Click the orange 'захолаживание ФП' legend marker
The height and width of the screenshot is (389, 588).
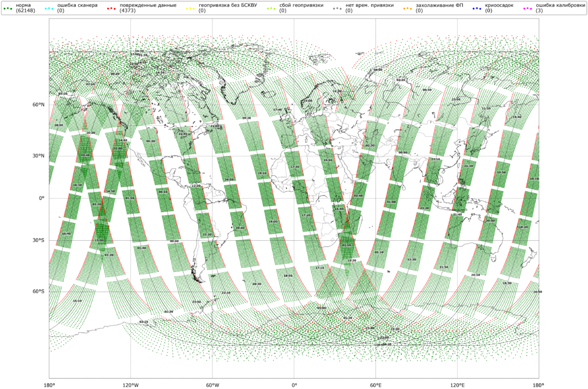[x=407, y=8]
